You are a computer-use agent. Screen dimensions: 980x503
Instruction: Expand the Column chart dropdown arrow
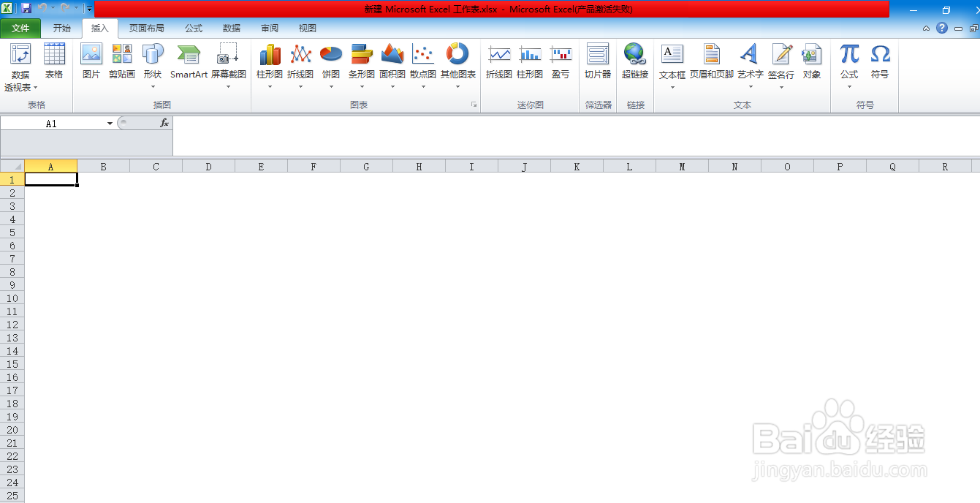pyautogui.click(x=270, y=86)
